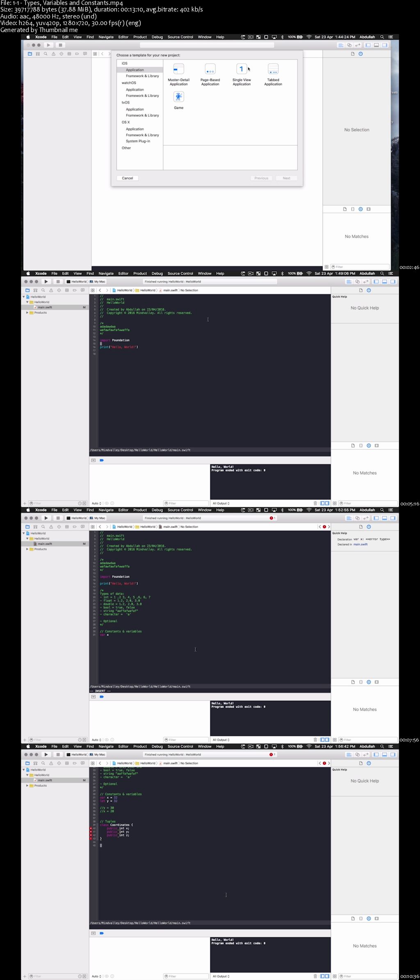Select System Plug-in under OS X
Screen dimensions: 420x980
tap(138, 141)
